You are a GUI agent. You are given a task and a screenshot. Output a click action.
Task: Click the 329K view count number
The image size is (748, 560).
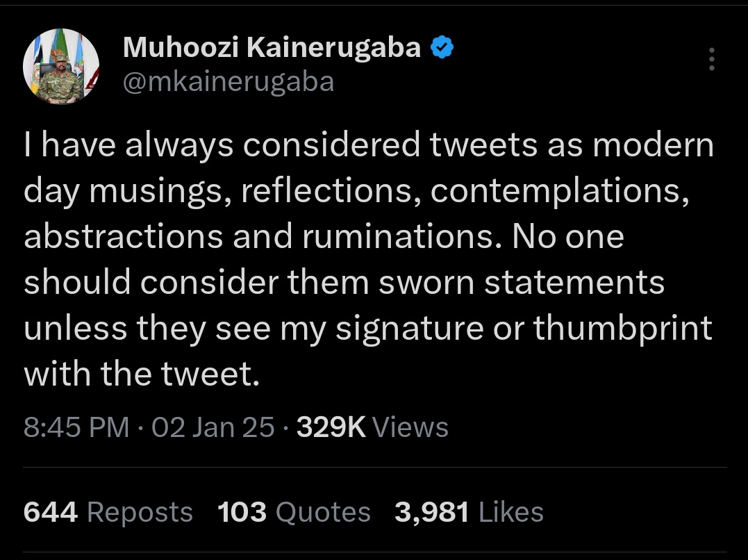point(331,427)
